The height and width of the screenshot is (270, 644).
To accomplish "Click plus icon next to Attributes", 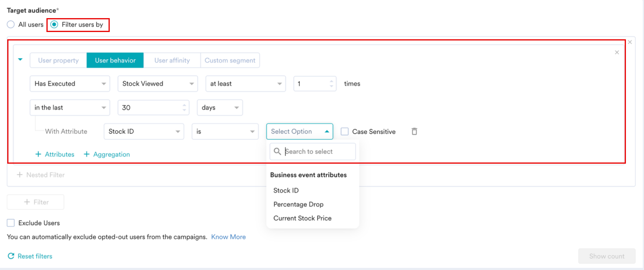I will pos(38,154).
